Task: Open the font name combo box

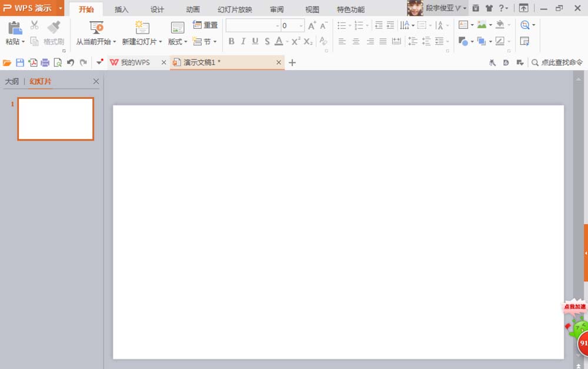Action: 253,26
